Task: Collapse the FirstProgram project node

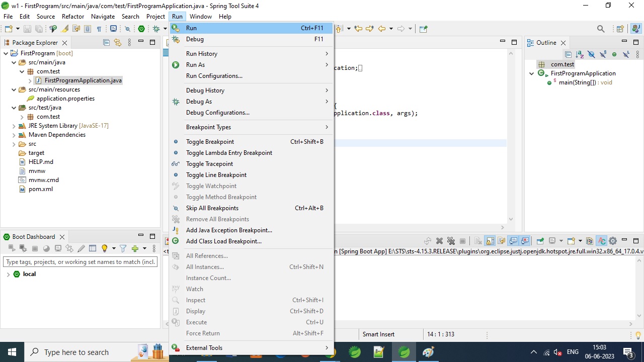Action: (6, 53)
